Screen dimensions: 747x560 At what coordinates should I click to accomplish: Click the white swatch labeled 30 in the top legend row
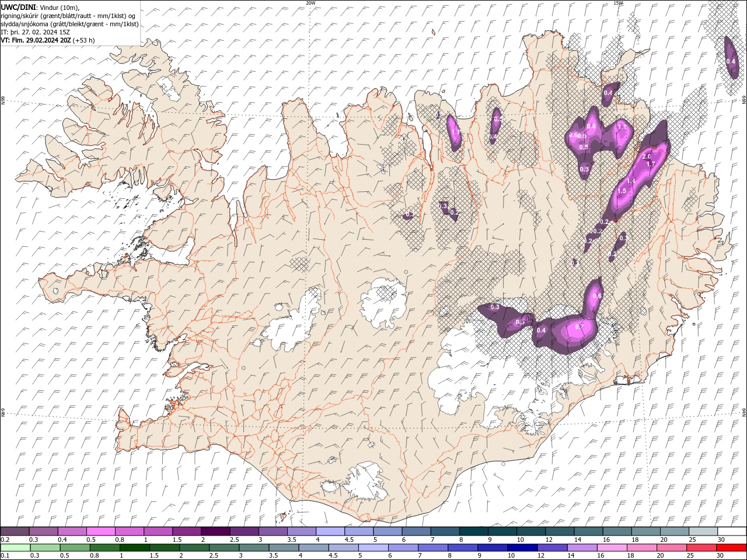point(732,531)
